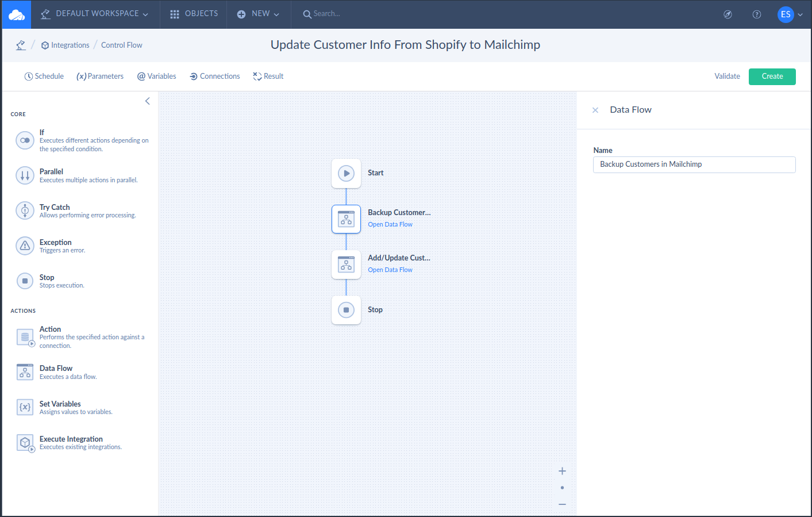Click the integration title text
This screenshot has width=812, height=517.
[405, 45]
